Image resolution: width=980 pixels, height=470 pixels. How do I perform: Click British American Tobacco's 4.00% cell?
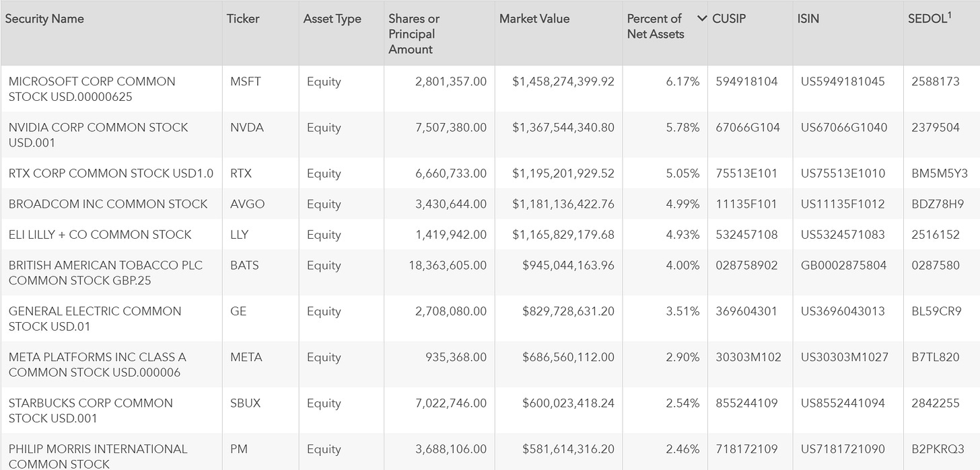(682, 265)
